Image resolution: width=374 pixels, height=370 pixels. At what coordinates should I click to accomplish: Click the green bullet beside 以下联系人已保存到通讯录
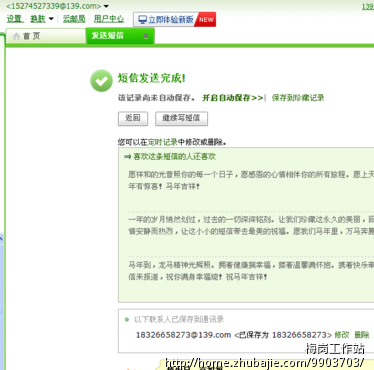click(127, 319)
